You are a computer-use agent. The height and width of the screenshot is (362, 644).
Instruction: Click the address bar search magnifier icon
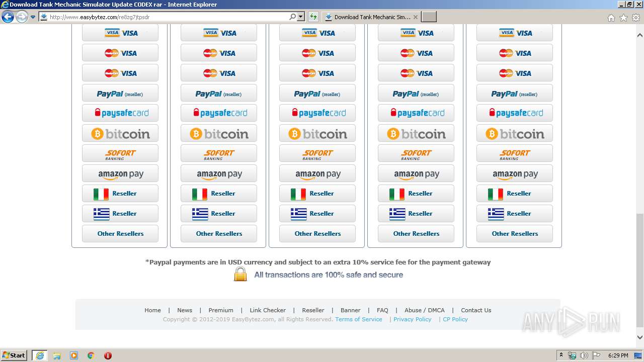[x=293, y=17]
